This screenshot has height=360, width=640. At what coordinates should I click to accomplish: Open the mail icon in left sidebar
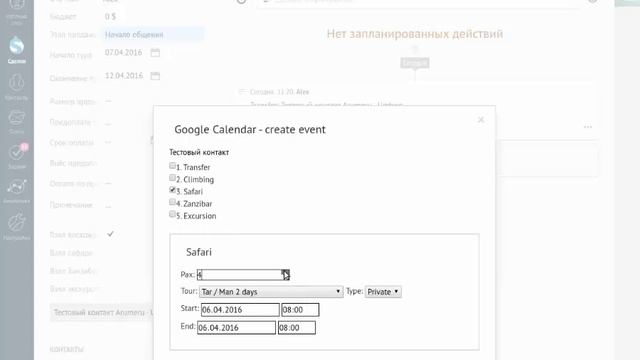[x=17, y=122]
